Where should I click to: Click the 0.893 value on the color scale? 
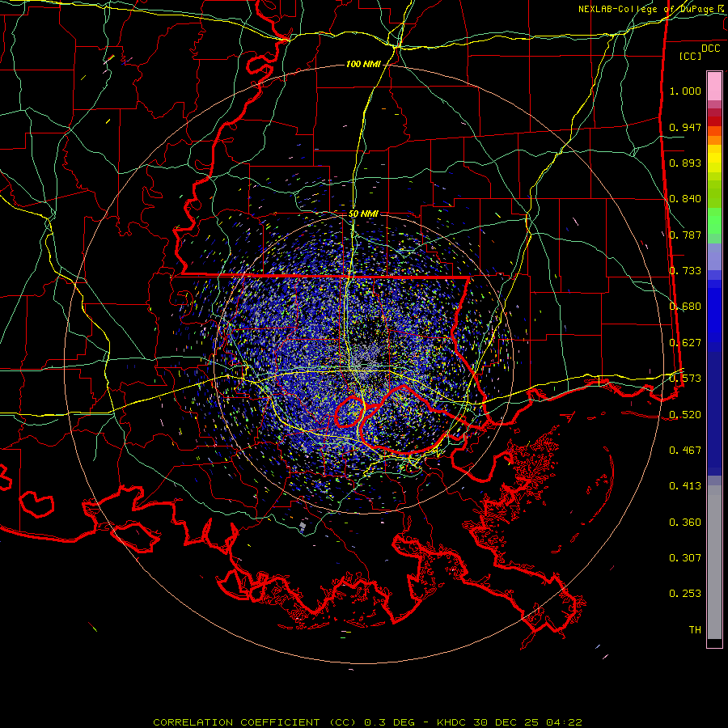[x=685, y=163]
